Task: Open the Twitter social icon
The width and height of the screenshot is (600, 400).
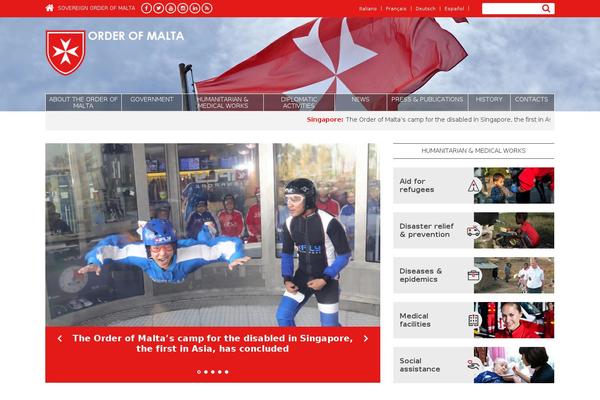Action: pos(158,8)
